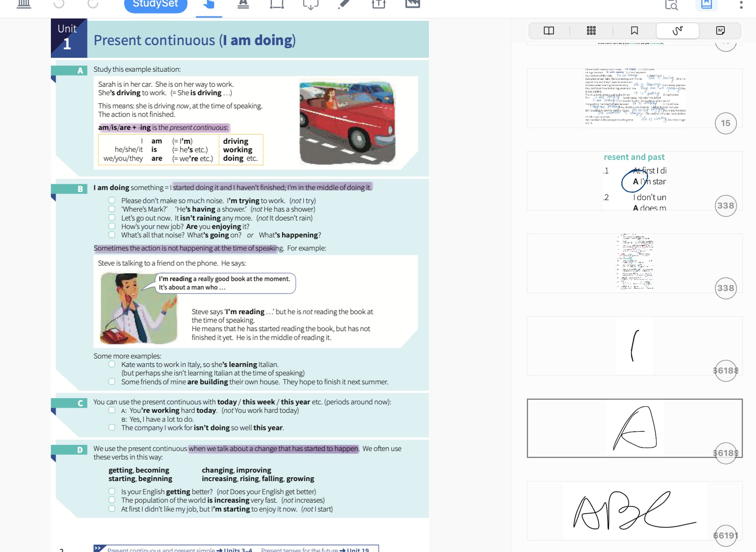Screen dimensions: 756x552
Task: Switch to the page thumbnails grid tab
Action: click(x=591, y=31)
